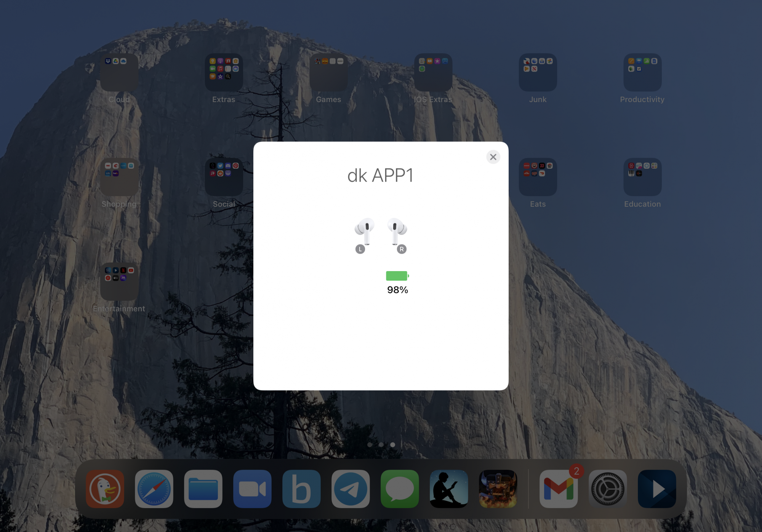The width and height of the screenshot is (762, 532).
Task: Open Telegram messenger app
Action: [x=351, y=489]
